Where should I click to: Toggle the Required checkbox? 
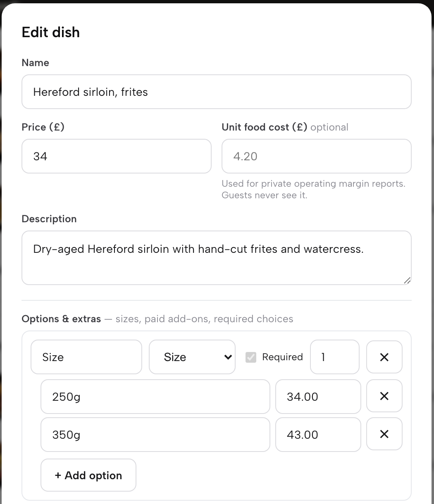tap(251, 357)
